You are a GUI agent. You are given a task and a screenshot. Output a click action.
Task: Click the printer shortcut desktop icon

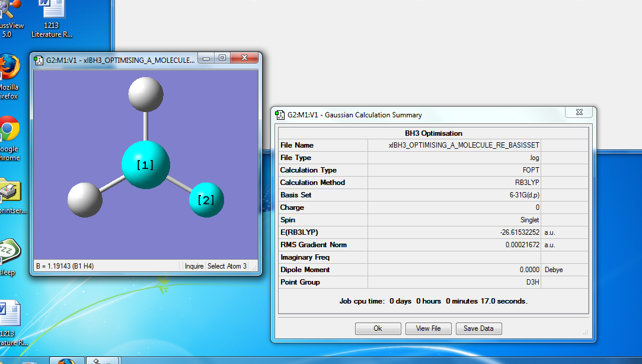click(x=11, y=196)
